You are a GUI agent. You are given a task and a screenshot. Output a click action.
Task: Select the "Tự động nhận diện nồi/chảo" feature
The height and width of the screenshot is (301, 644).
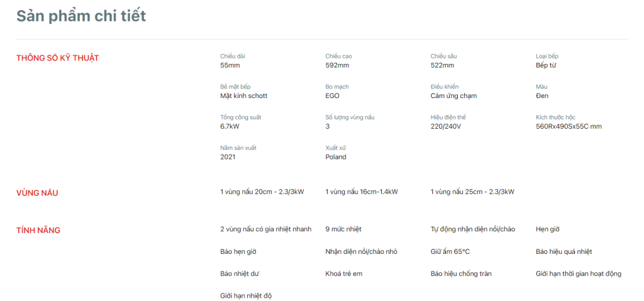(x=472, y=229)
